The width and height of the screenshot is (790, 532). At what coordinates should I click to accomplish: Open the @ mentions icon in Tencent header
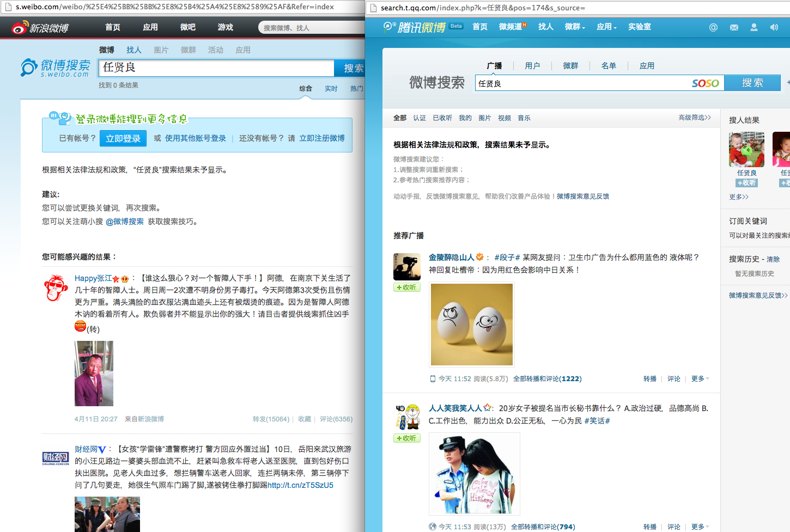pyautogui.click(x=713, y=27)
